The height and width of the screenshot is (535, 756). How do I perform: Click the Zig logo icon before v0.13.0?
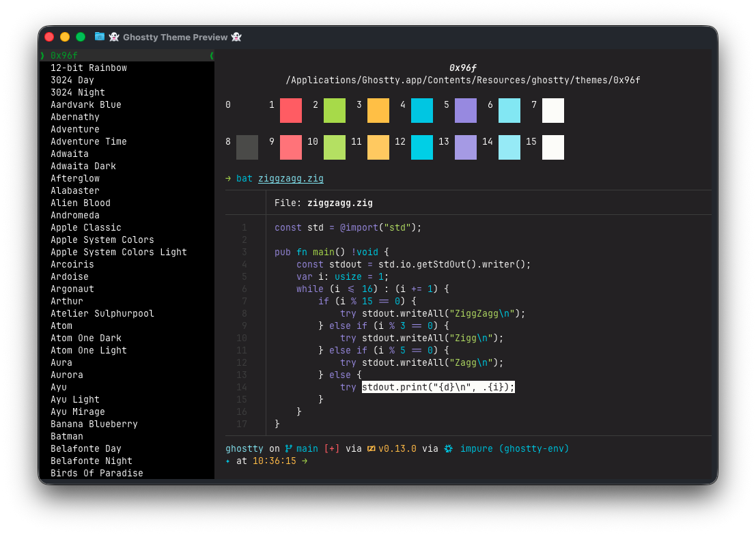[371, 449]
